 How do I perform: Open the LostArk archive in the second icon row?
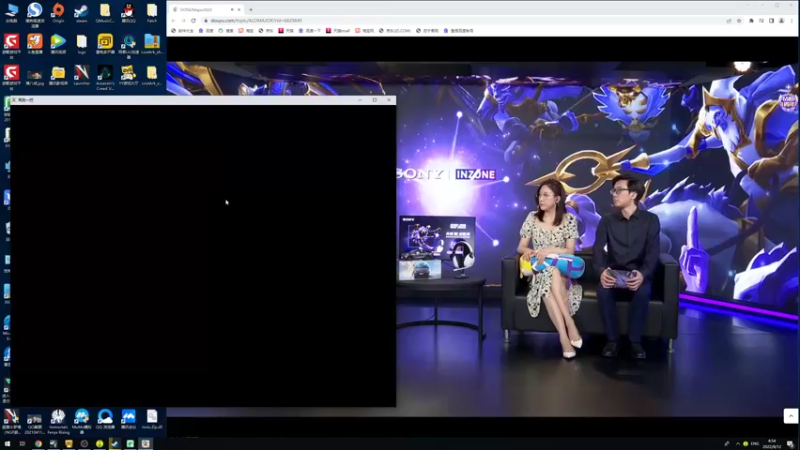point(152,43)
